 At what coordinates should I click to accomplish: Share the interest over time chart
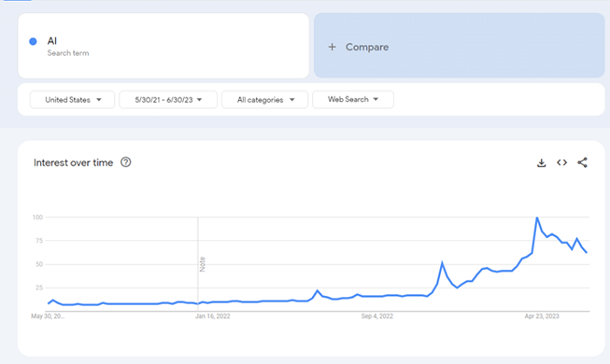[x=582, y=163]
